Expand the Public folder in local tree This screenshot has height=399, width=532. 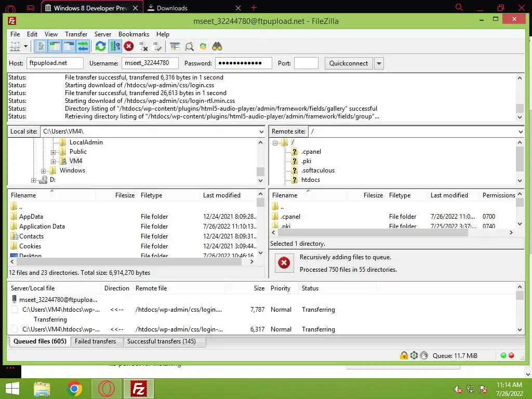pyautogui.click(x=53, y=152)
